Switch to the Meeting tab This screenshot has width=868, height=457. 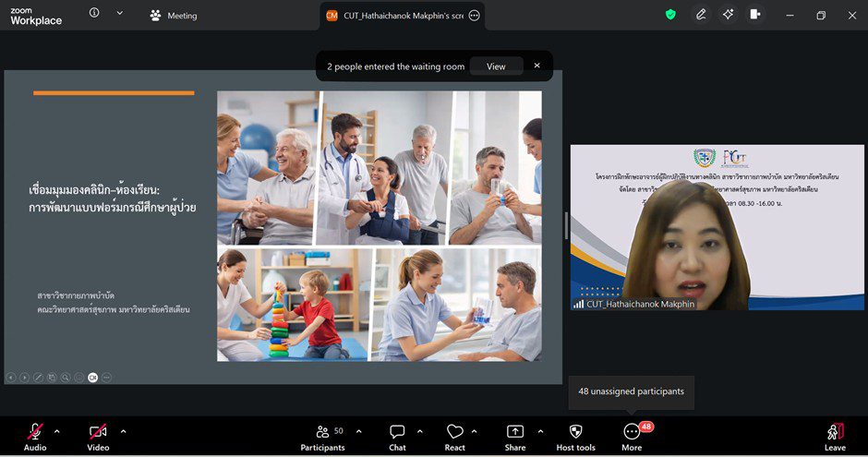pos(174,16)
